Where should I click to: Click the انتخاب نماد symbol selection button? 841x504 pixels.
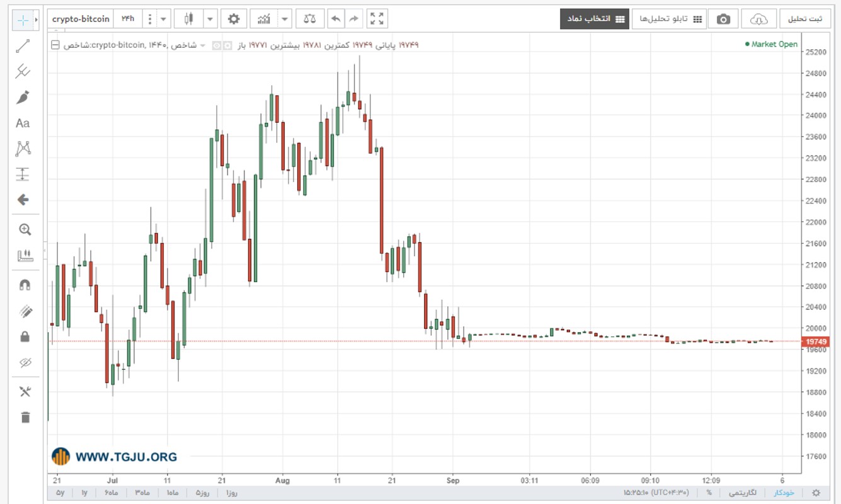tap(595, 19)
